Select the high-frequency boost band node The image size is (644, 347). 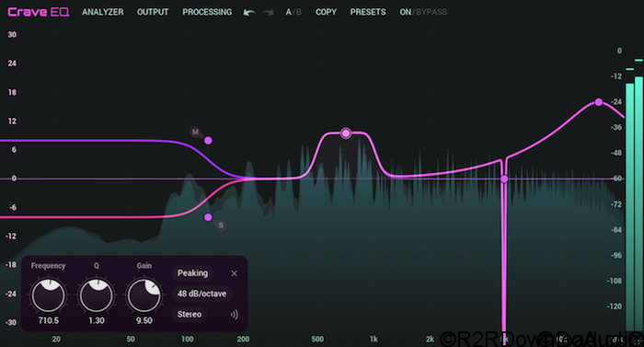pos(599,102)
